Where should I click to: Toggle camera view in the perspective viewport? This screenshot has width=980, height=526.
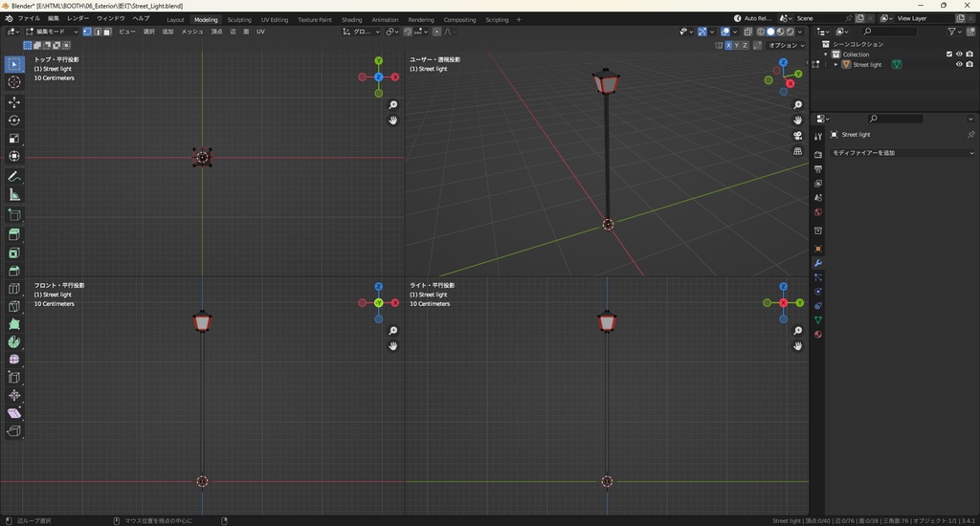click(798, 136)
